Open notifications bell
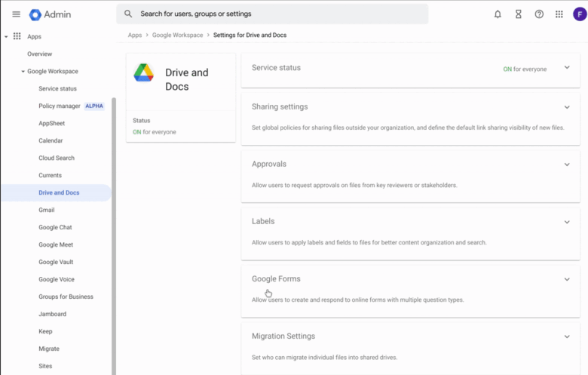This screenshot has height=375, width=588. [x=498, y=14]
